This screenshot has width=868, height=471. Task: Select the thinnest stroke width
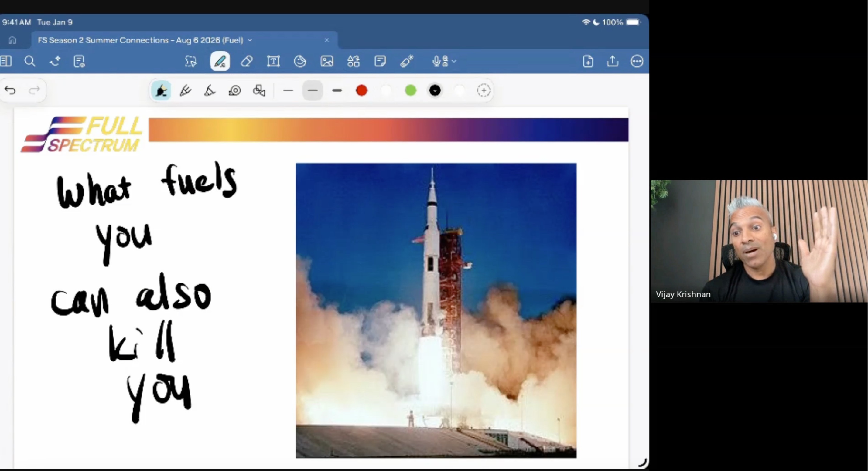tap(288, 90)
